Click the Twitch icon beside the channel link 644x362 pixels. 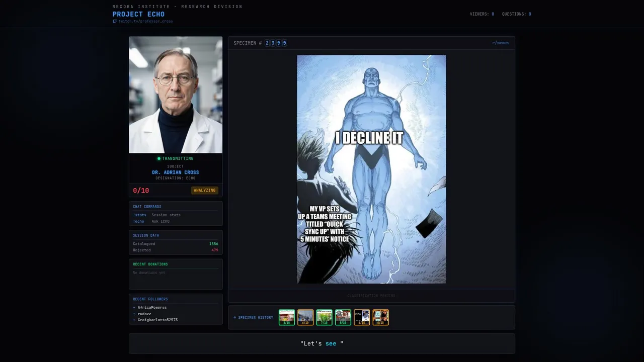114,22
